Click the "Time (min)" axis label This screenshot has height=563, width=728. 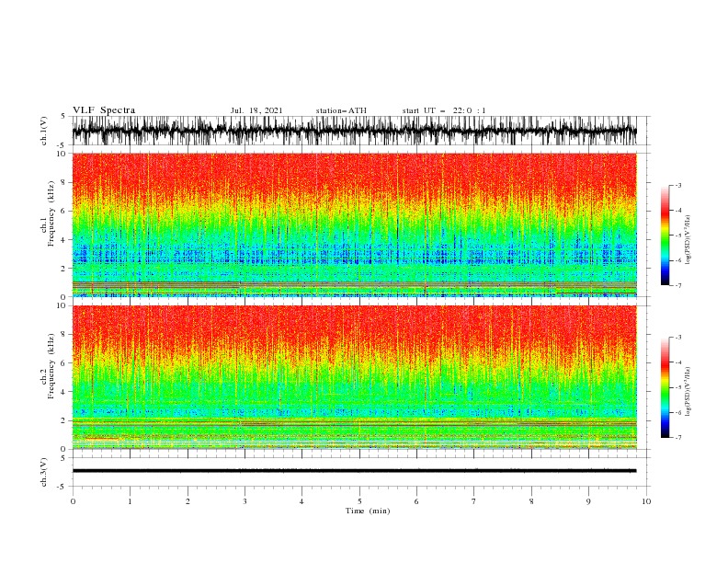click(x=368, y=511)
